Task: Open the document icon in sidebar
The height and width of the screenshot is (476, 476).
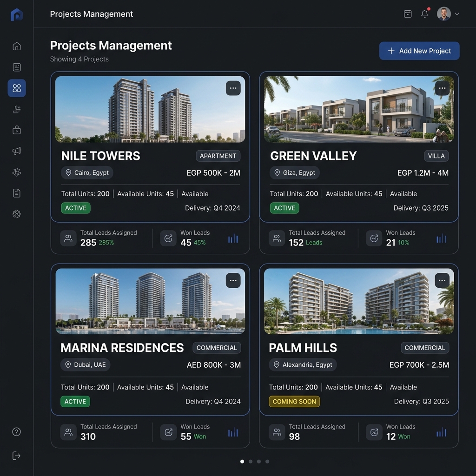Action: click(17, 193)
